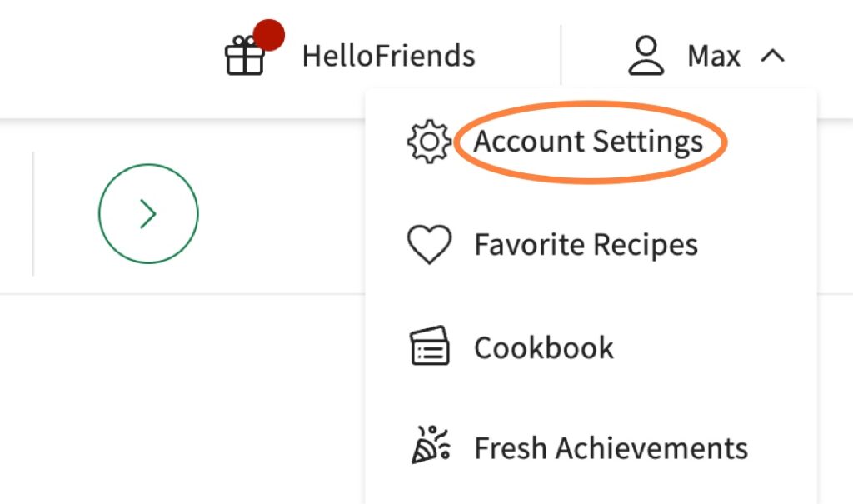The image size is (853, 504).
Task: Select Favorite Recipes menu entry
Action: point(586,245)
